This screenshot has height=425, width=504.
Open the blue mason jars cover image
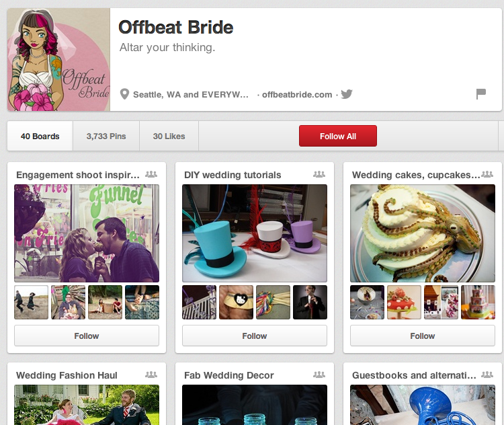pyautogui.click(x=255, y=405)
